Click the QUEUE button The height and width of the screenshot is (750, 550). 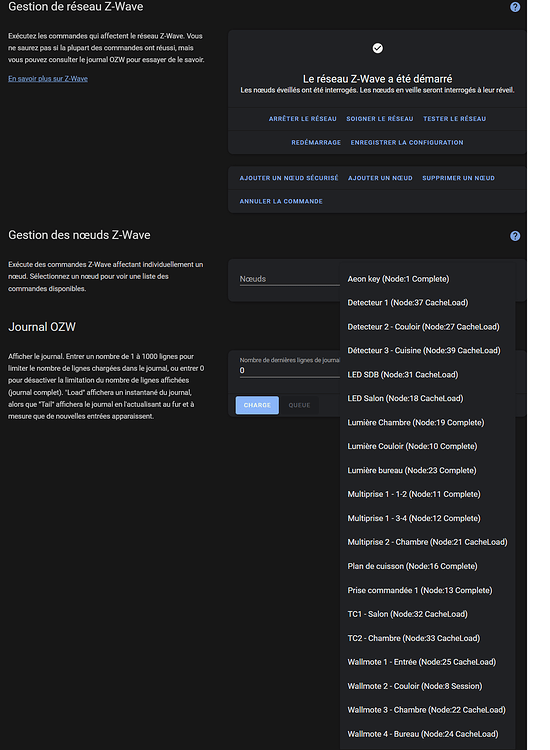click(299, 405)
